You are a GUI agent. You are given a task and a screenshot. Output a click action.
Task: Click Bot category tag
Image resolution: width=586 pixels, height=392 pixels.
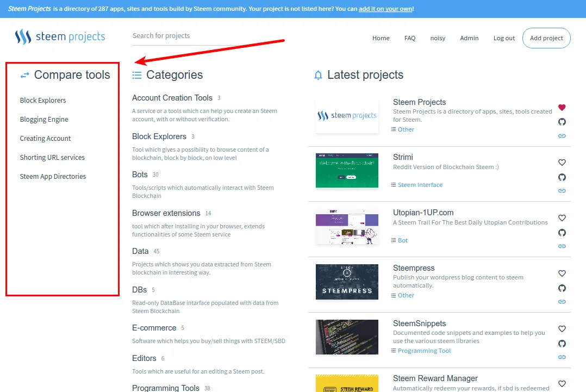coord(402,240)
